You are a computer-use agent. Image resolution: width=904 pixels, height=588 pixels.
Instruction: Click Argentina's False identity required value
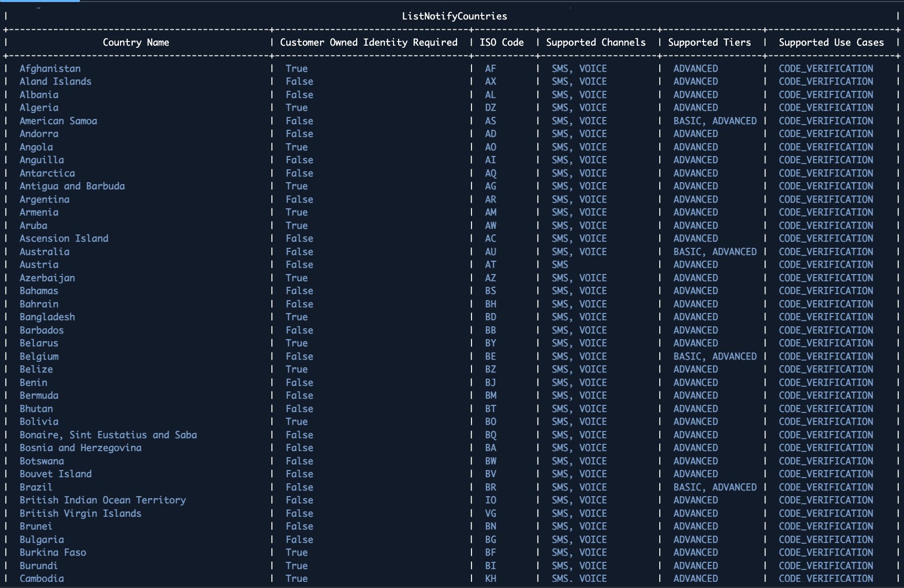pos(299,199)
